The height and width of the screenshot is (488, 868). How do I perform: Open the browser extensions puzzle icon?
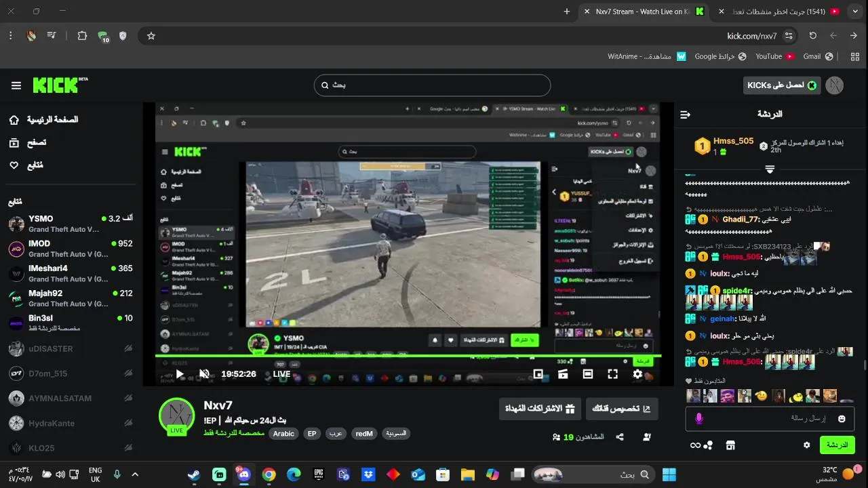pyautogui.click(x=82, y=36)
